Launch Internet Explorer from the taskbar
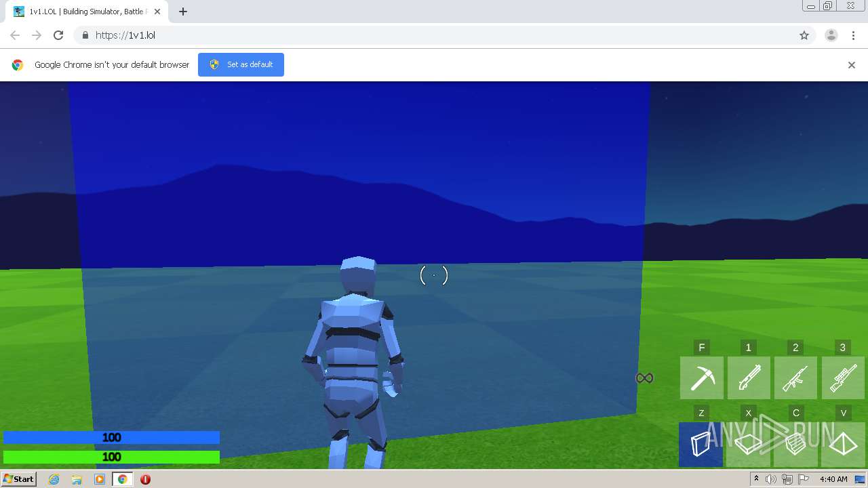Viewport: 868px width, 488px height. (x=54, y=479)
